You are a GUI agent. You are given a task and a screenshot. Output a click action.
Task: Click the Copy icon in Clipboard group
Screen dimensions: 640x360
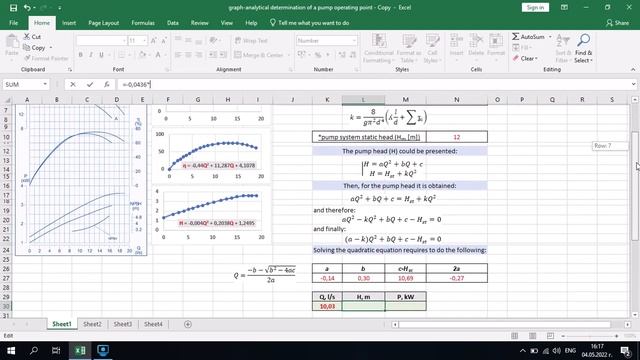pos(27,47)
